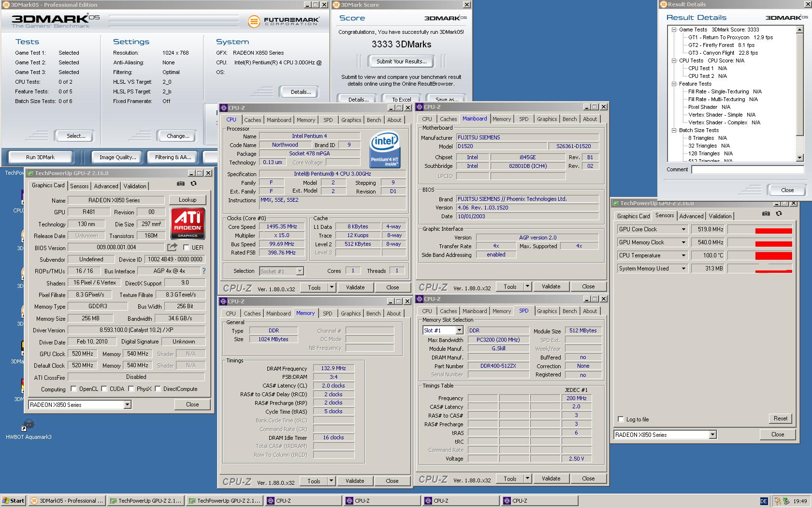Viewport: 812px width, 508px height.
Task: Collapse Game Tests tree node
Action: tap(674, 30)
